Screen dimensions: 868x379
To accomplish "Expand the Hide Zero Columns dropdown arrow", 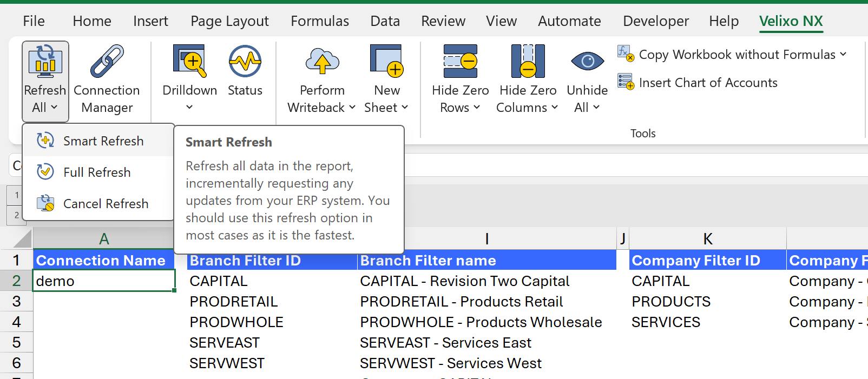I will [x=555, y=107].
